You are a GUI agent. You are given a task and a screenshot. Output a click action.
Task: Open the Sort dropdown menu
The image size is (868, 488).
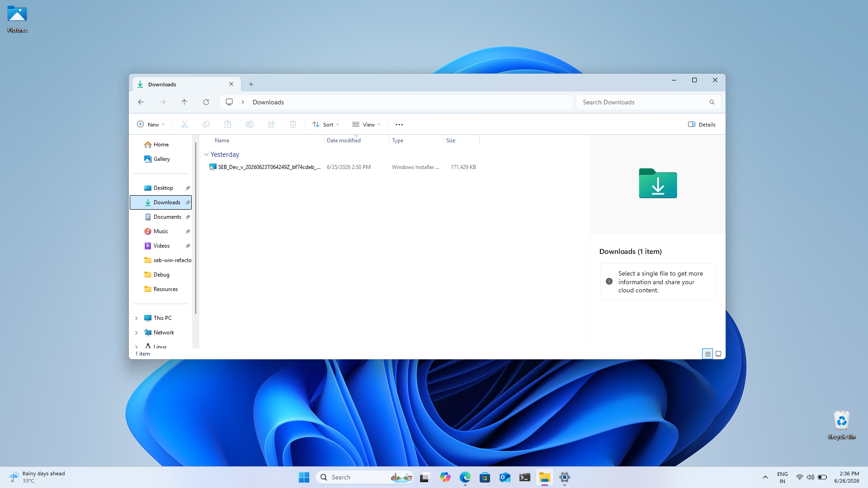tap(326, 124)
